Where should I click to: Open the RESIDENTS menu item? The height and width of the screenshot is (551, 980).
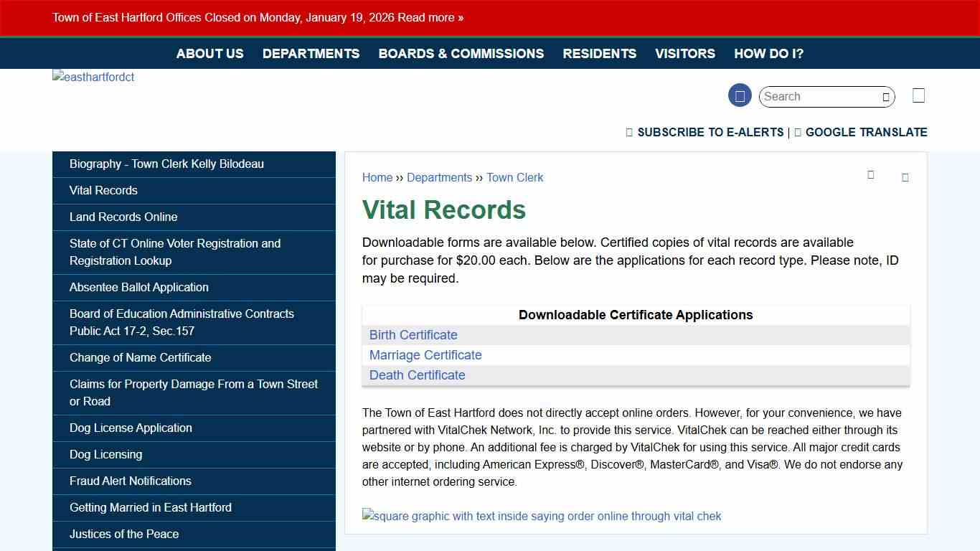599,53
